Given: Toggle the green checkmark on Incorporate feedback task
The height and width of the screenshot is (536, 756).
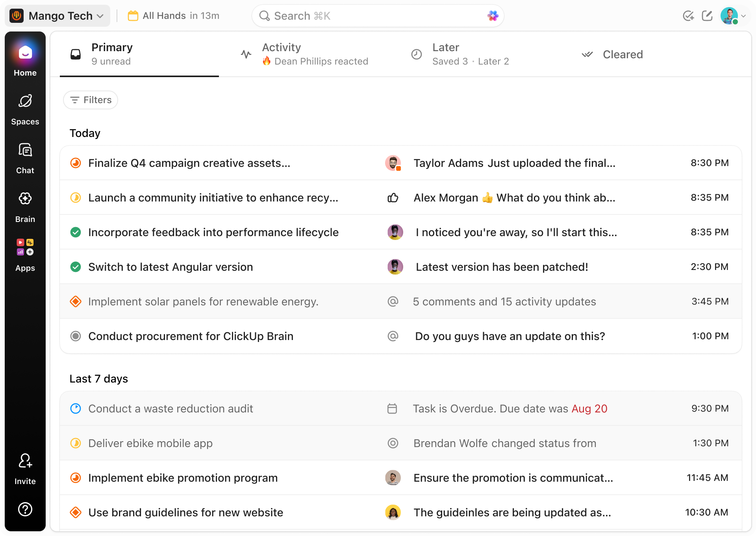Looking at the screenshot, I should [76, 232].
